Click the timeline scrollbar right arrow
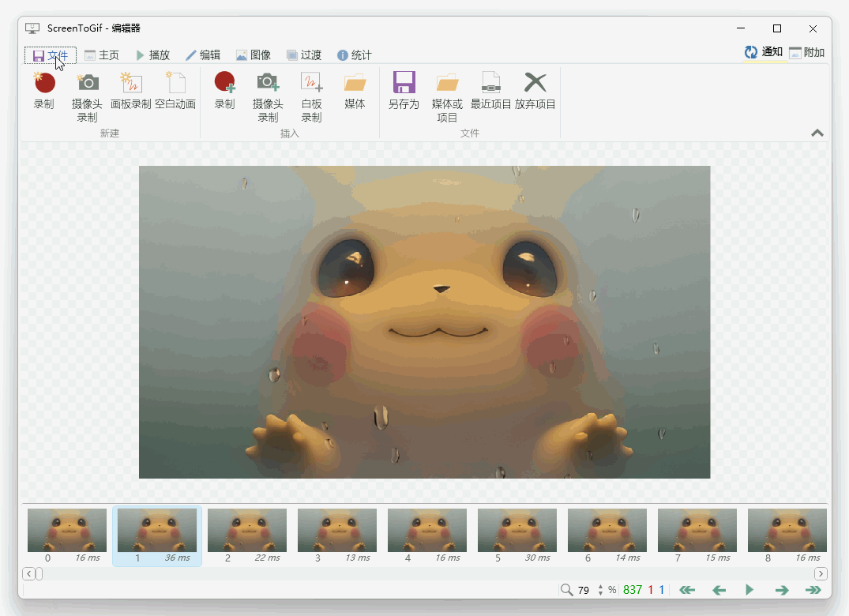The height and width of the screenshot is (616, 849). (821, 574)
